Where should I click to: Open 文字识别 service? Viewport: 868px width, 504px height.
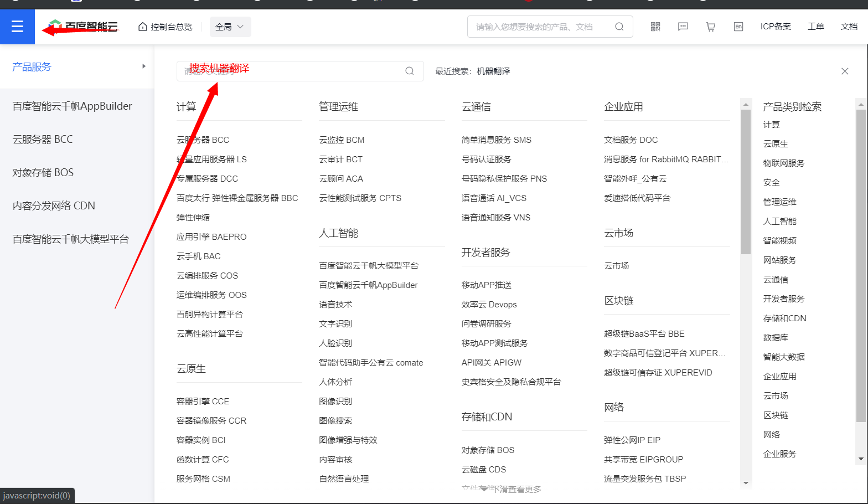coord(335,323)
